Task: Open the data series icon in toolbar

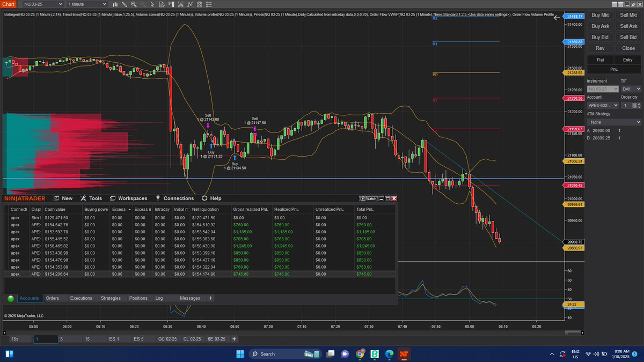Action: pos(162,4)
